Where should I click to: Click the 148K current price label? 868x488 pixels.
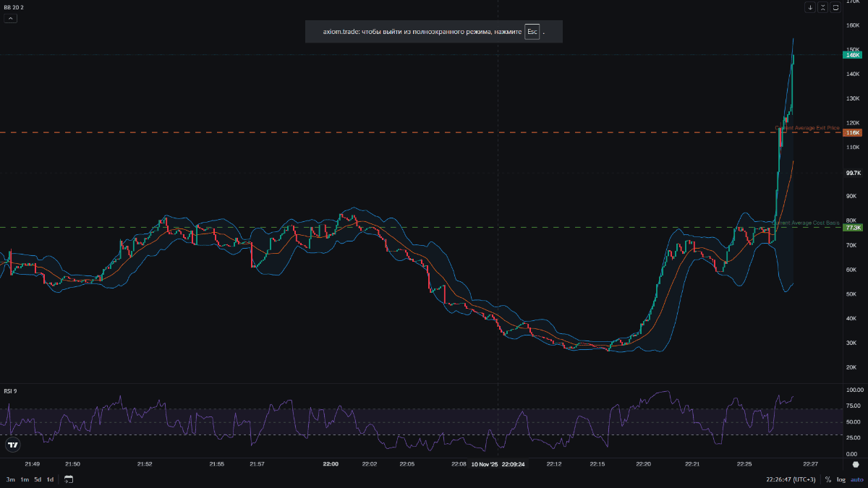[x=852, y=55]
